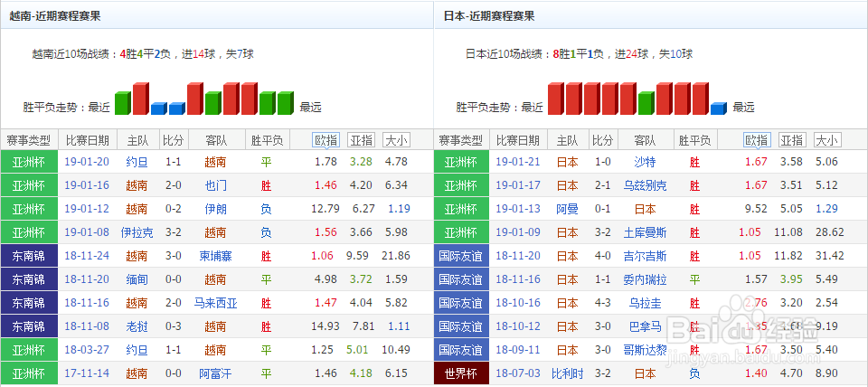Open team link 阿富汗
The width and height of the screenshot is (868, 387).
pyautogui.click(x=215, y=373)
